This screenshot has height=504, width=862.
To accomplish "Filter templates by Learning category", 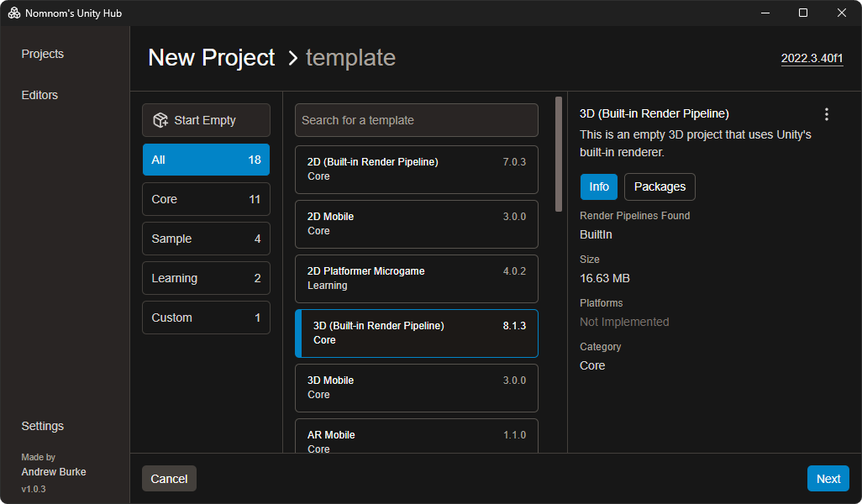I will tap(206, 278).
